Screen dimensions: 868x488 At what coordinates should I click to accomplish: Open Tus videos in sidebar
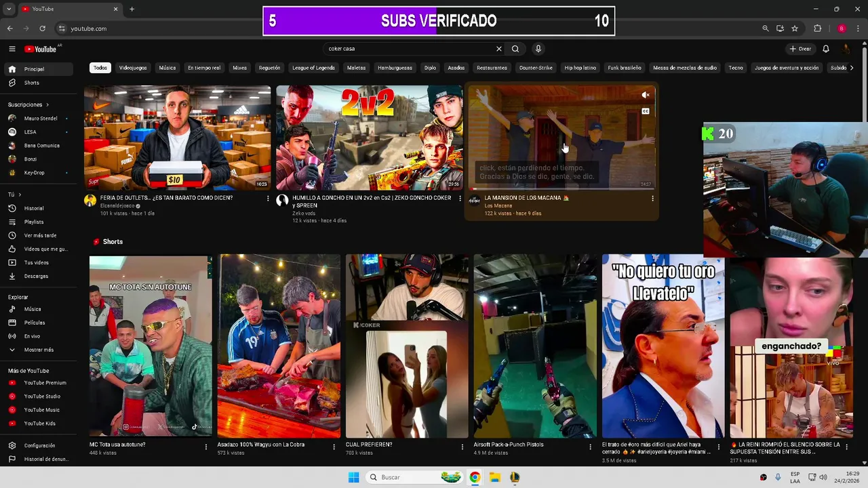point(39,262)
